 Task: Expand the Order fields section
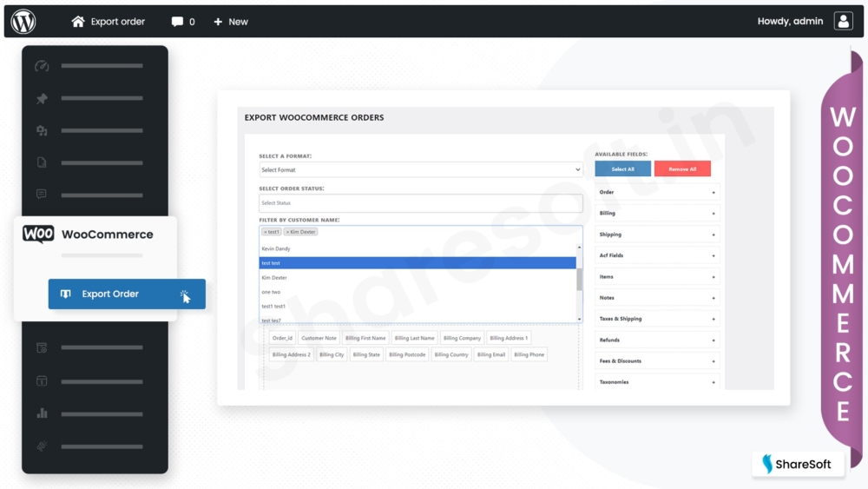point(657,192)
